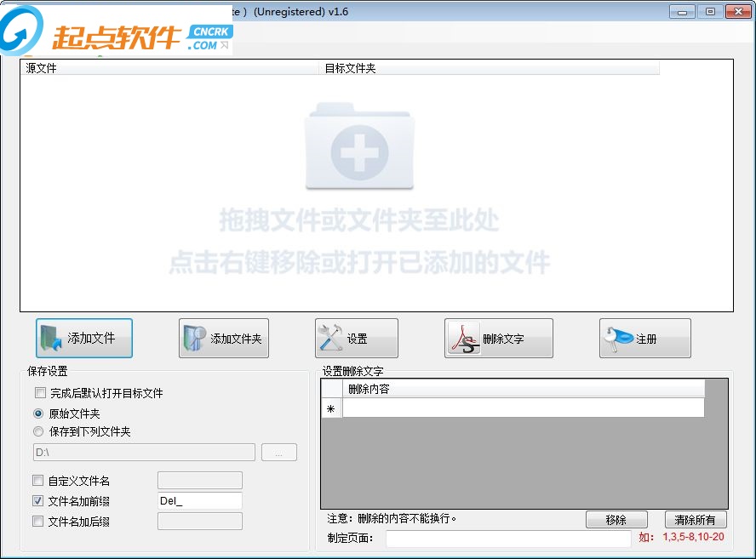Viewport: 756px width, 559px height.
Task: Click the 制定页面 page range input
Action: 508,539
